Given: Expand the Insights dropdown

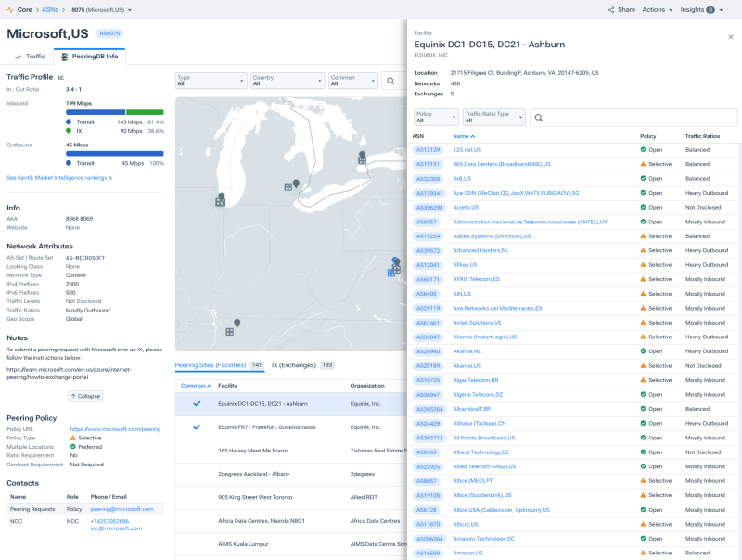Looking at the screenshot, I should pyautogui.click(x=702, y=10).
